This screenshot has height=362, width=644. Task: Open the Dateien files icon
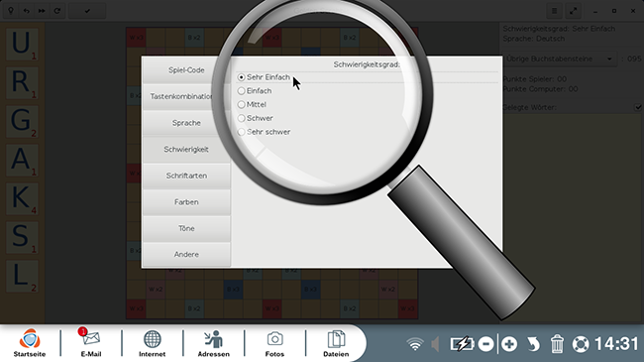tap(336, 343)
